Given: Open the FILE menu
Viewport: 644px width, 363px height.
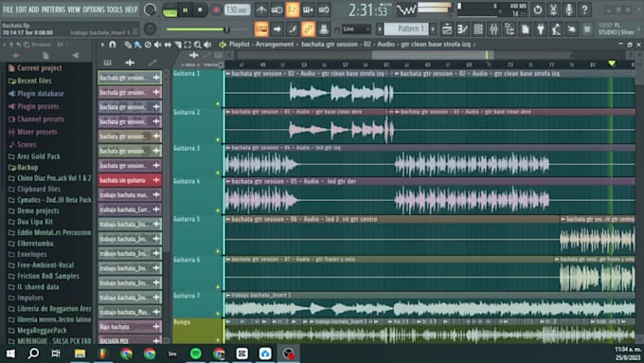Looking at the screenshot, I should [x=9, y=9].
